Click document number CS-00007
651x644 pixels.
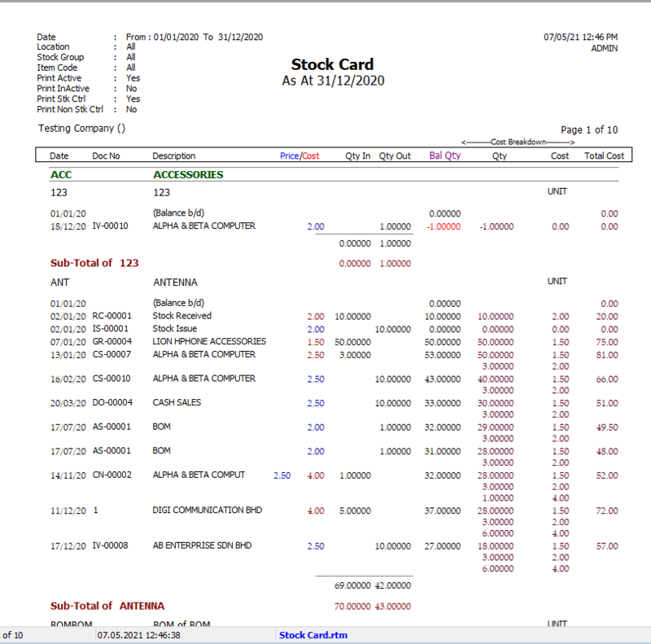(x=111, y=355)
